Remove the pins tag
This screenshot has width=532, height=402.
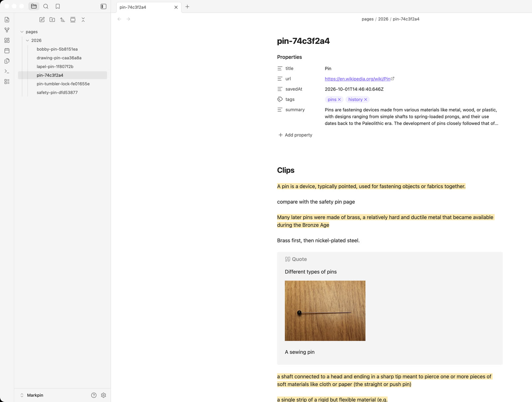339,99
